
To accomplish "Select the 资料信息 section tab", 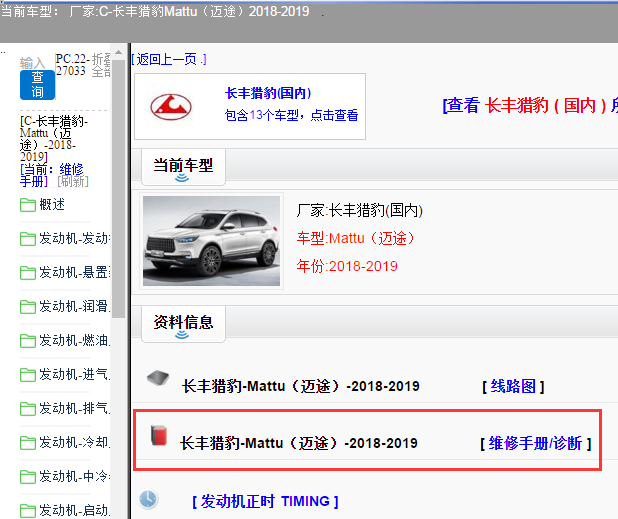I will (183, 324).
